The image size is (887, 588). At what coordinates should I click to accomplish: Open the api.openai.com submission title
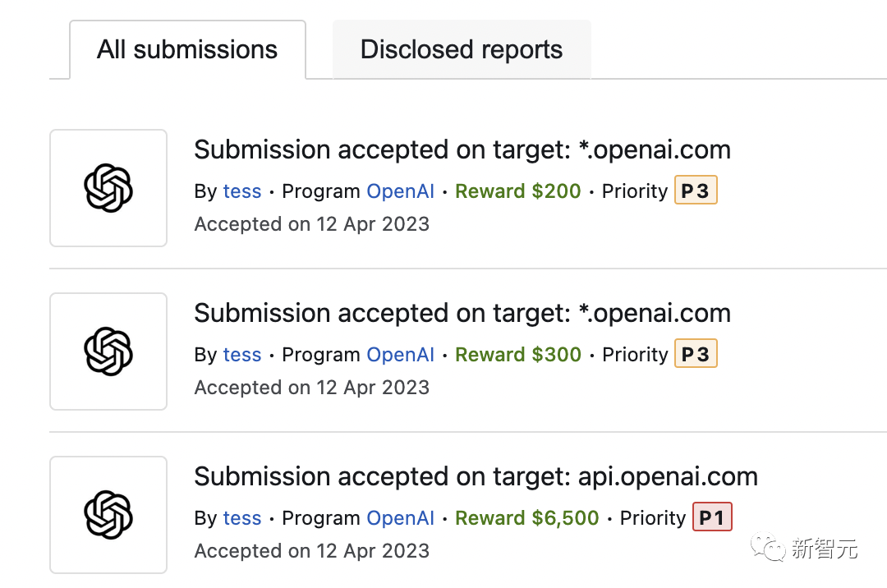point(476,477)
